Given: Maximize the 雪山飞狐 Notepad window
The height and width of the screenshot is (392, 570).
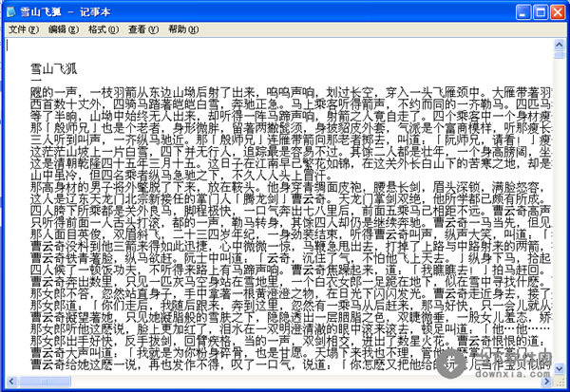Looking at the screenshot, I should click(541, 12).
